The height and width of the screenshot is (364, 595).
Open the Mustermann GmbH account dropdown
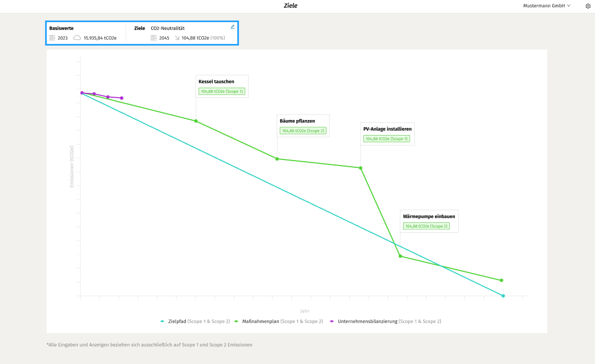(x=546, y=6)
